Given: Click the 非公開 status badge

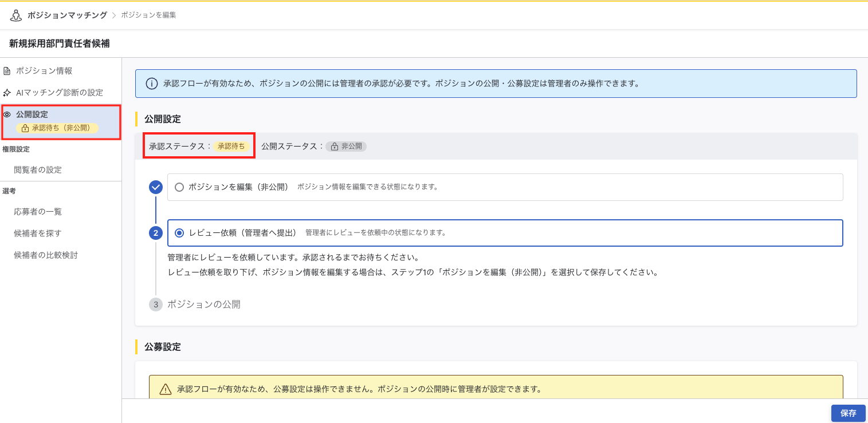Looking at the screenshot, I should click(x=346, y=147).
